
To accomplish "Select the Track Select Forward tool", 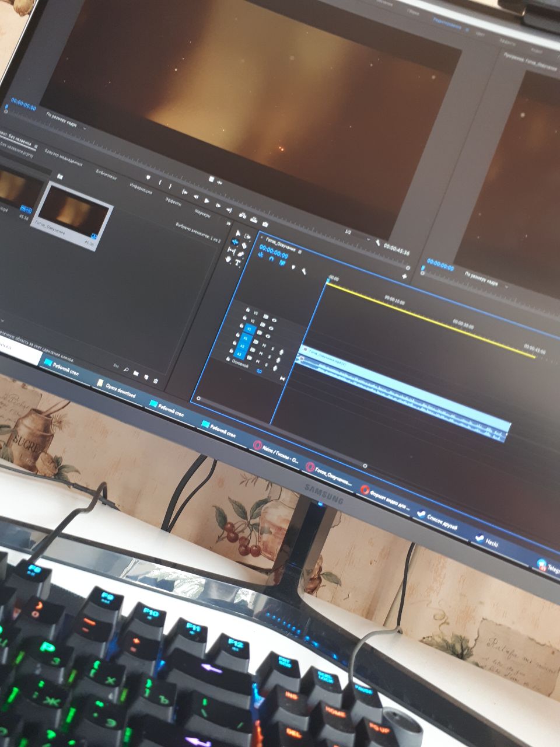I will (x=248, y=236).
